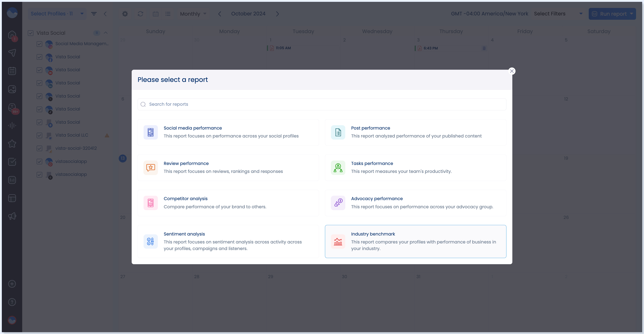This screenshot has width=644, height=334.
Task: Open the calendar icon in sidebar
Action: [12, 71]
